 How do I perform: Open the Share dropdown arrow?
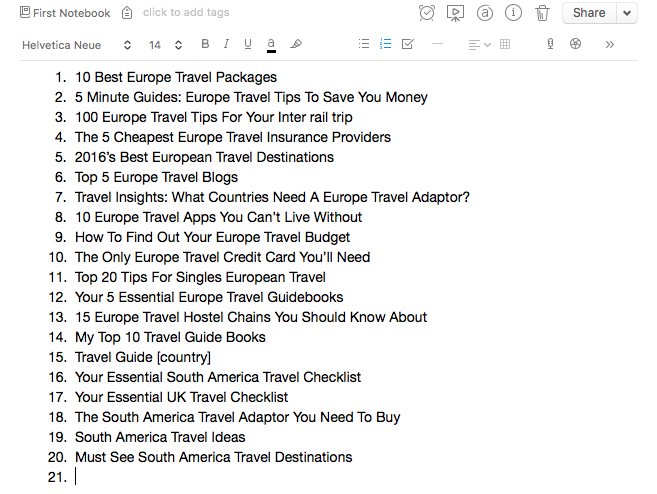(627, 13)
